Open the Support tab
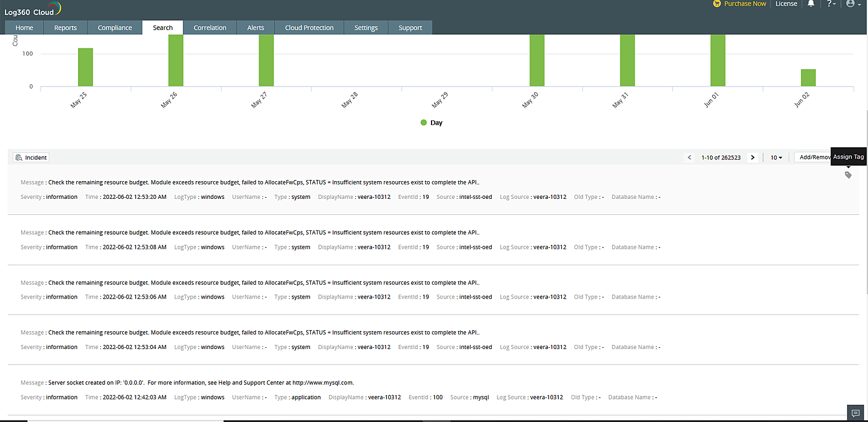Screen dimensions: 868x422 point(410,28)
